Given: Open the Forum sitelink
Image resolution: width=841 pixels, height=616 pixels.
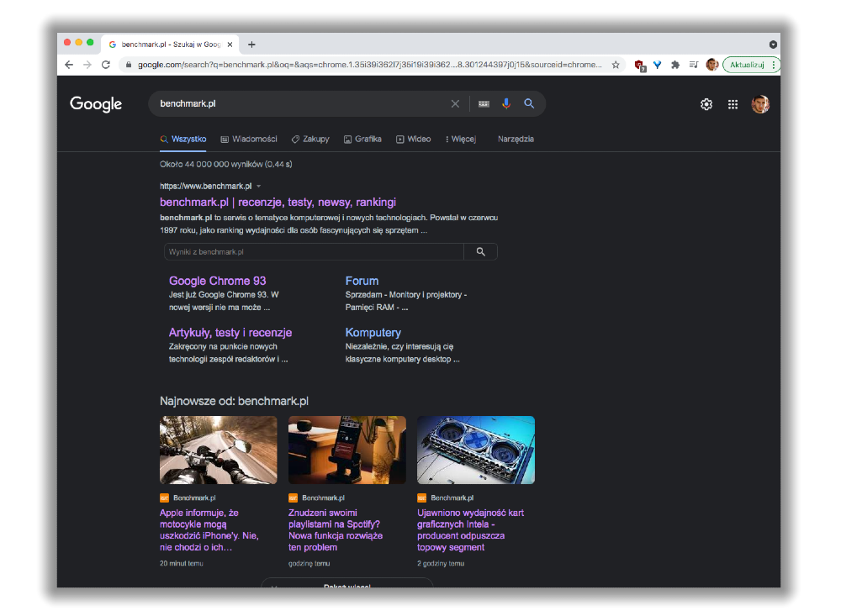Looking at the screenshot, I should pyautogui.click(x=362, y=281).
